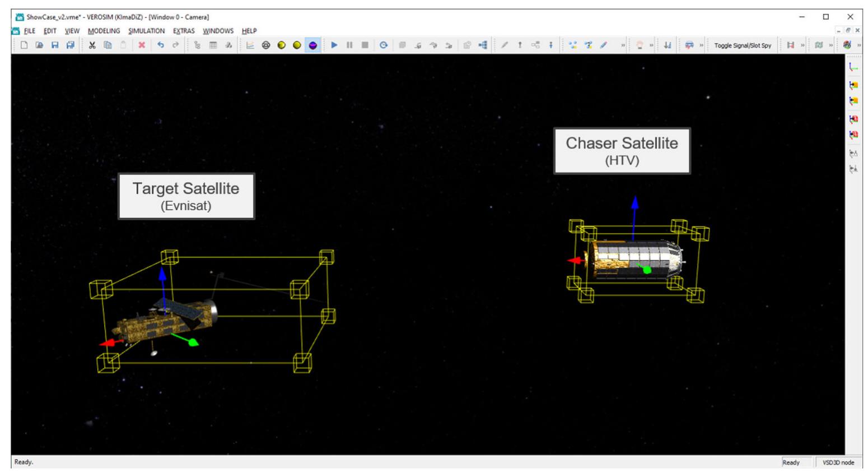Open the table view icon
This screenshot has height=472, width=868.
click(213, 45)
